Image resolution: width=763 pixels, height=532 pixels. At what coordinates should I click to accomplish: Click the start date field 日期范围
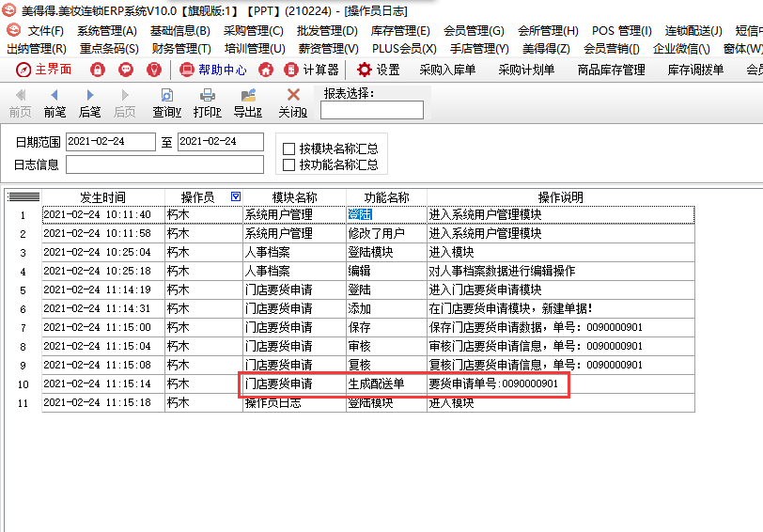111,142
